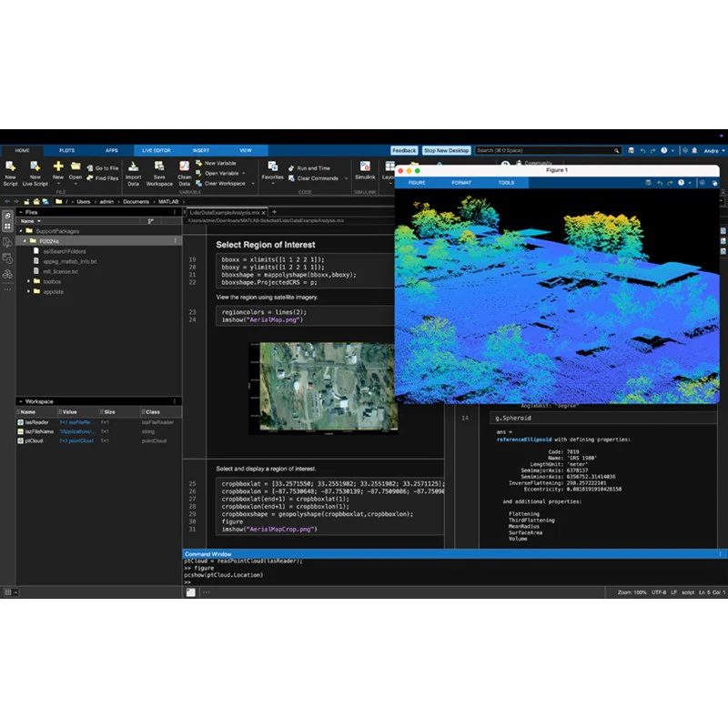Image resolution: width=728 pixels, height=728 pixels.
Task: Switch to the PLOTS tab
Action: pos(66,150)
